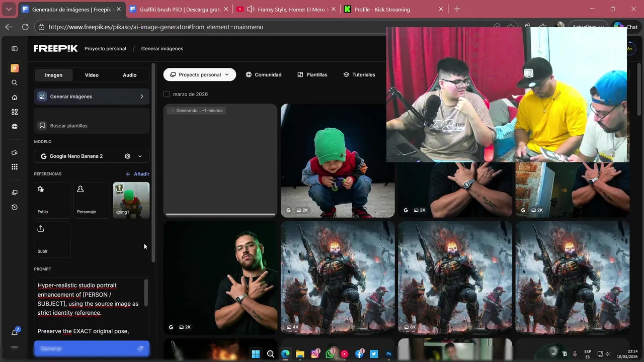This screenshot has height=362, width=644.
Task: Click the FREEPIK logo
Action: pos(56,48)
